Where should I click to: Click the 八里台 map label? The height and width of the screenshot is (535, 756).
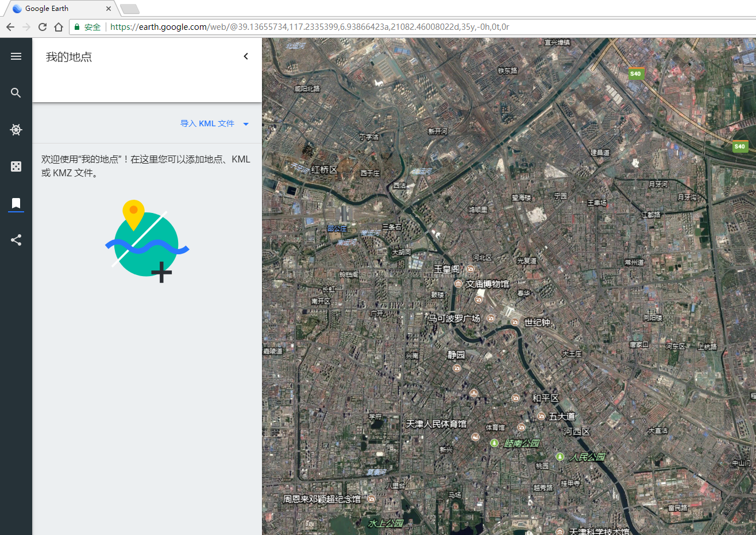coord(395,486)
